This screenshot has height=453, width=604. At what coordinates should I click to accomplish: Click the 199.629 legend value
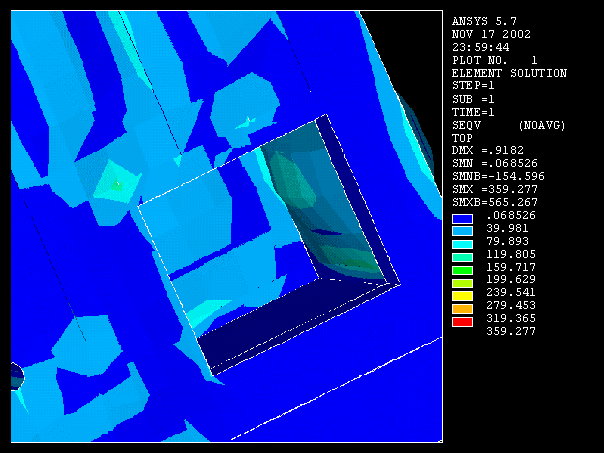(x=511, y=280)
